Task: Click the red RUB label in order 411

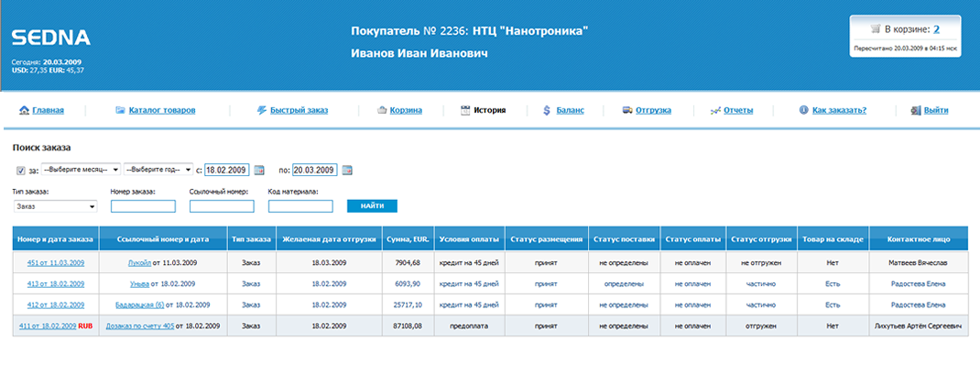Action: [x=85, y=326]
